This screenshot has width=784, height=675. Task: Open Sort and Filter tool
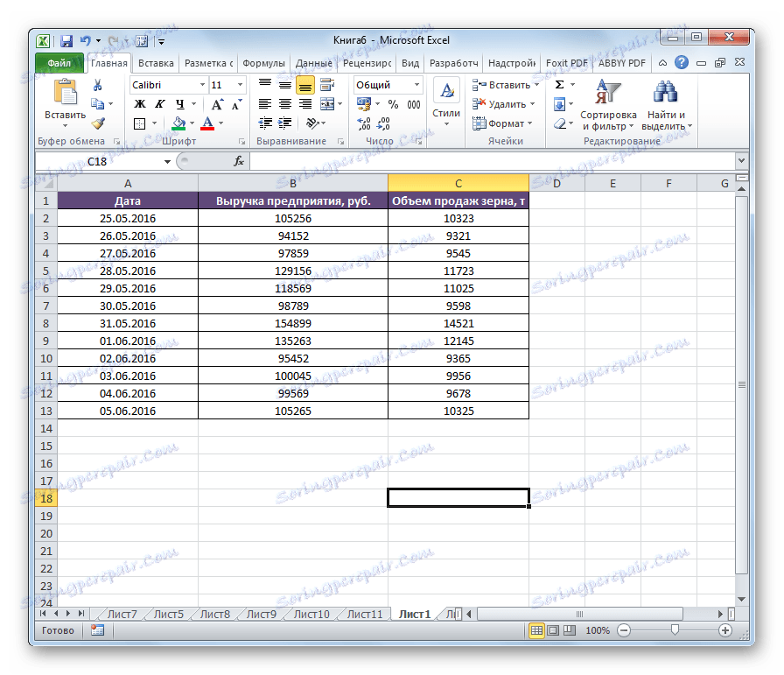(x=608, y=106)
